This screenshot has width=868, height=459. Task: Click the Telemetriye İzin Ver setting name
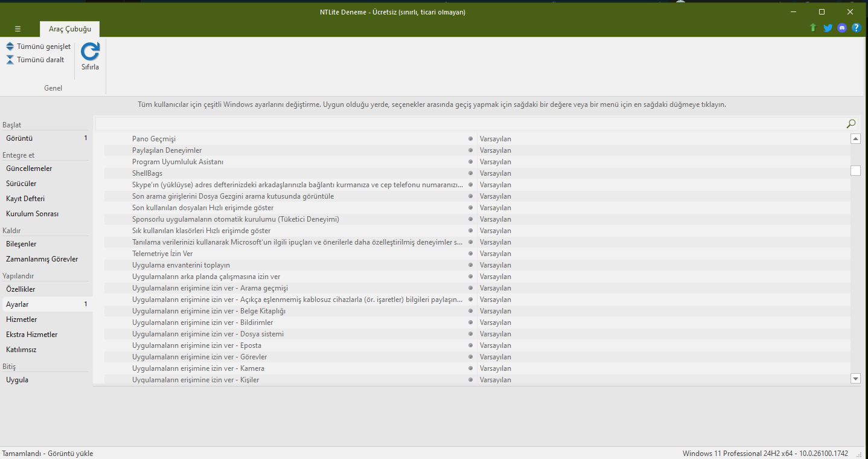(x=162, y=254)
